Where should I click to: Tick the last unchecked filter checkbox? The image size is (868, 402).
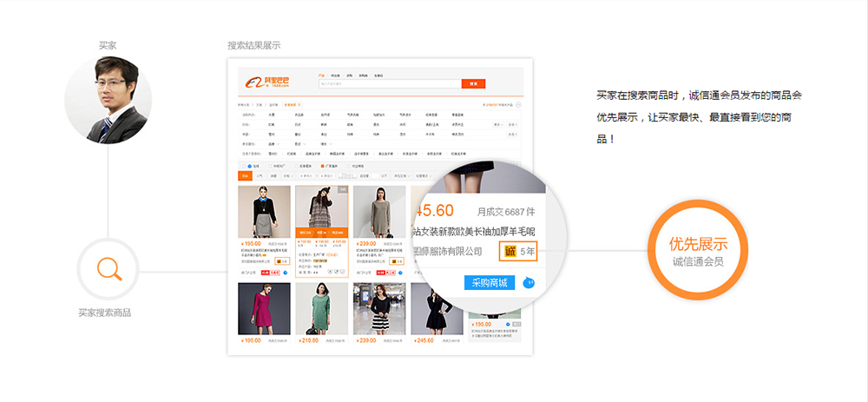pos(350,165)
